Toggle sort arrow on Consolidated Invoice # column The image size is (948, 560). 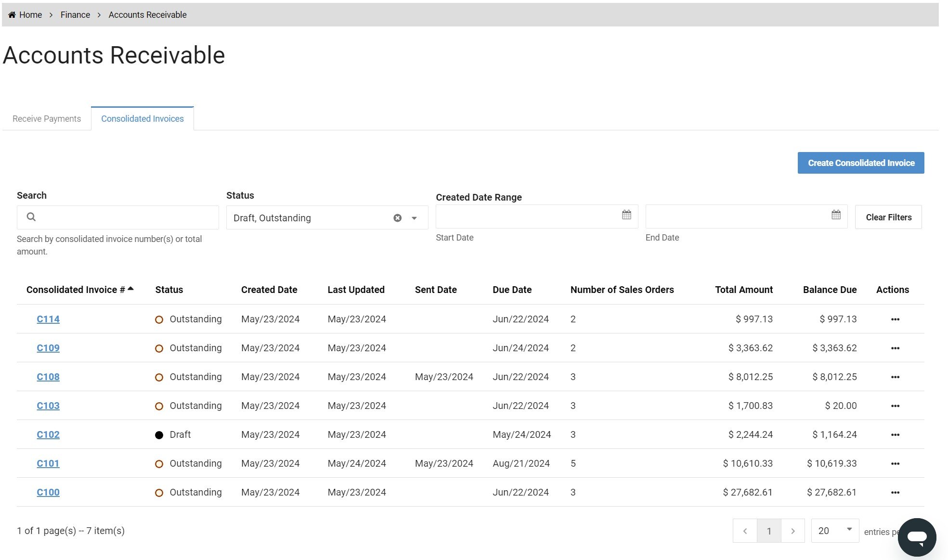coord(130,289)
